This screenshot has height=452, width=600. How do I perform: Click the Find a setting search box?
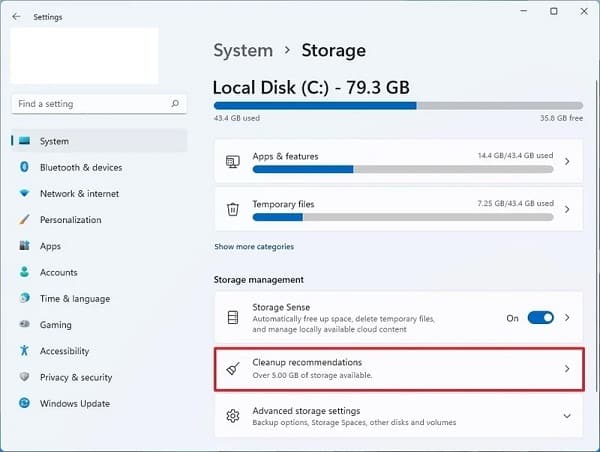[99, 104]
